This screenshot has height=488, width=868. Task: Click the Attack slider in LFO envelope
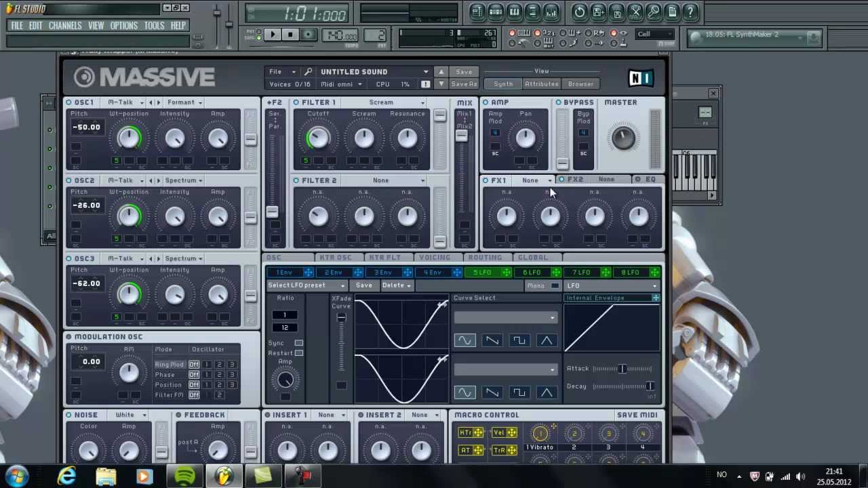pyautogui.click(x=623, y=369)
